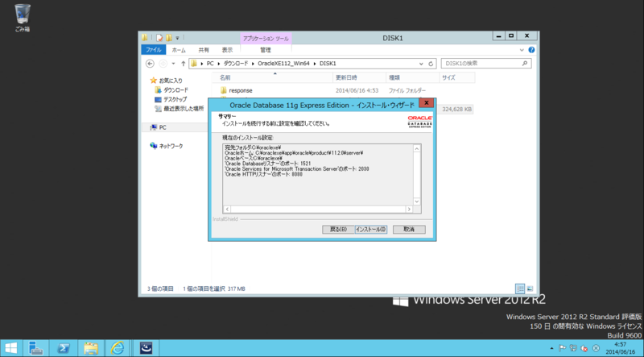Sort by the サイズ column header
Screen dimensions: 644x357
[x=457, y=77]
